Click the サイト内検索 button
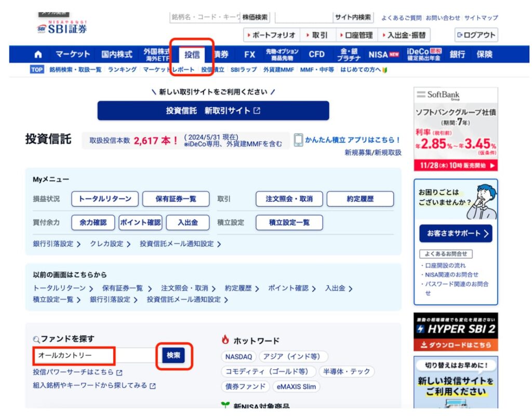The image size is (532, 418). coord(353,17)
